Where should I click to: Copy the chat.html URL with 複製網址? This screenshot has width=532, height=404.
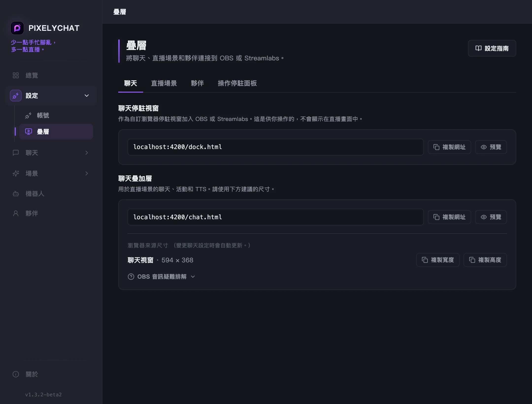coord(449,217)
